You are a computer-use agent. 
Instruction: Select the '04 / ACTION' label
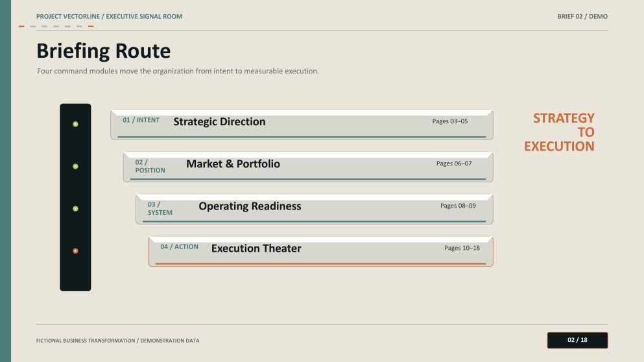179,247
